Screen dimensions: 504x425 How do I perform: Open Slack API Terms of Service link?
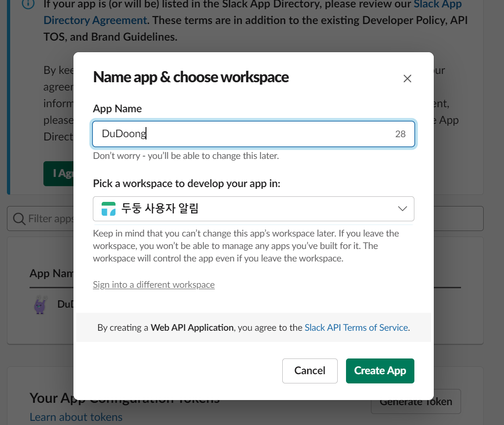[x=356, y=327]
